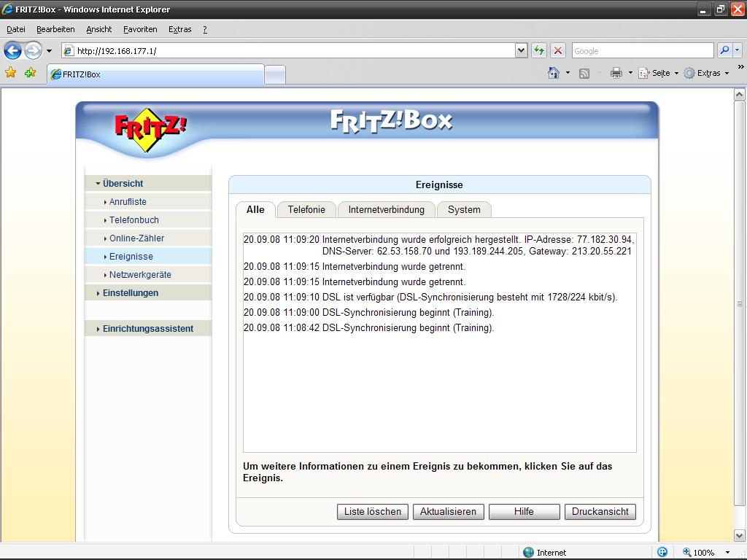
Task: Open the recent pages dropdown beside Forward
Action: pyautogui.click(x=49, y=51)
